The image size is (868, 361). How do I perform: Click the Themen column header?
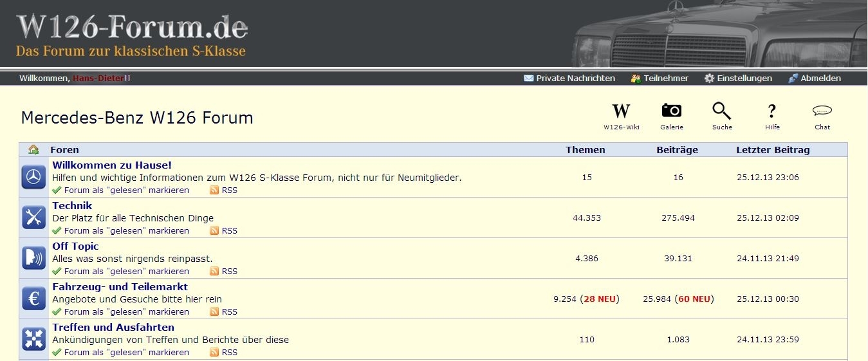(586, 149)
